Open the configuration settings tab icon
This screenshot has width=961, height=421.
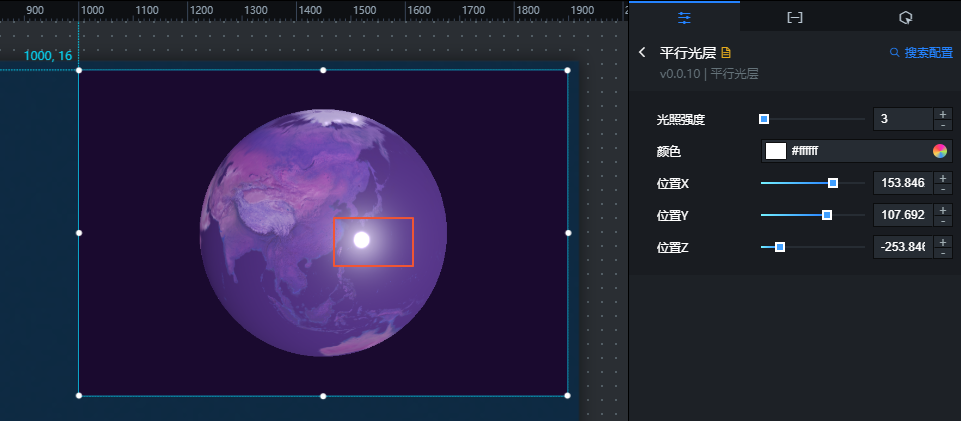point(684,18)
